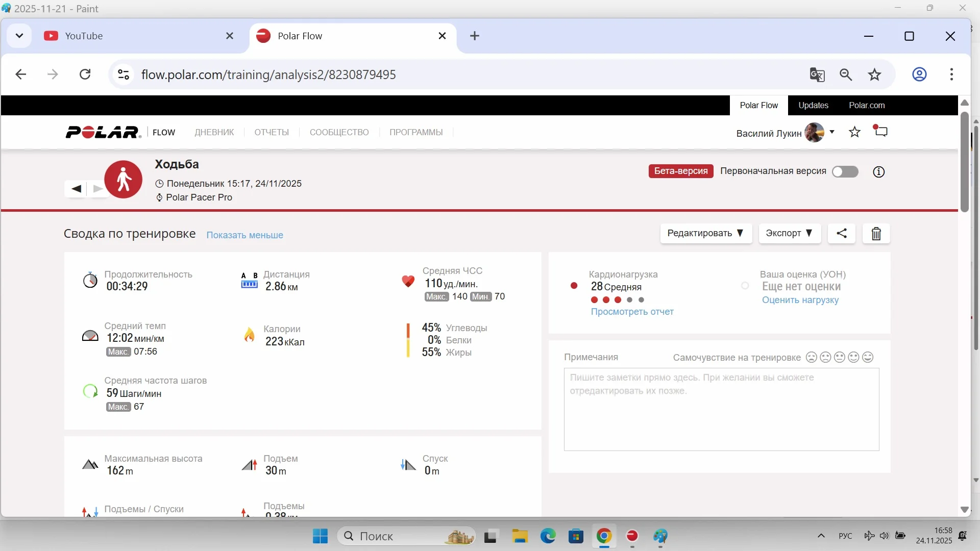Viewport: 980px width, 551px height.
Task: Open the Экспорт dropdown menu
Action: [789, 233]
